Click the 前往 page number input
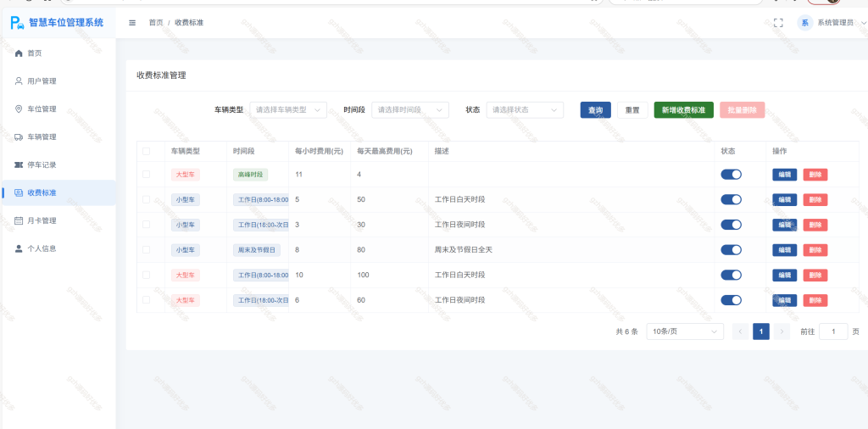Screen dimensions: 868x429 pyautogui.click(x=833, y=331)
